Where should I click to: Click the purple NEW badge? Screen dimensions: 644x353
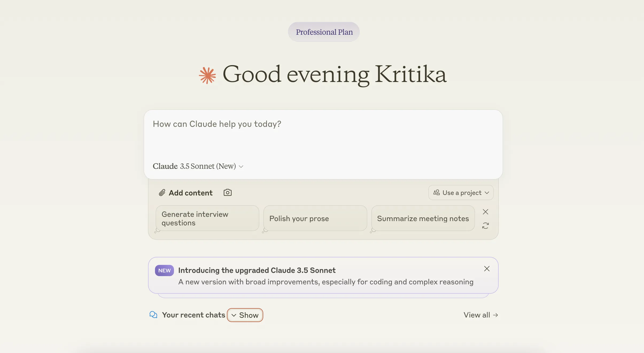click(164, 270)
